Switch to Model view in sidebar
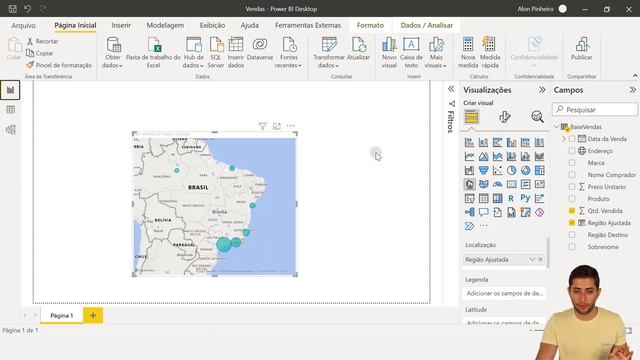This screenshot has height=360, width=640. [x=11, y=130]
